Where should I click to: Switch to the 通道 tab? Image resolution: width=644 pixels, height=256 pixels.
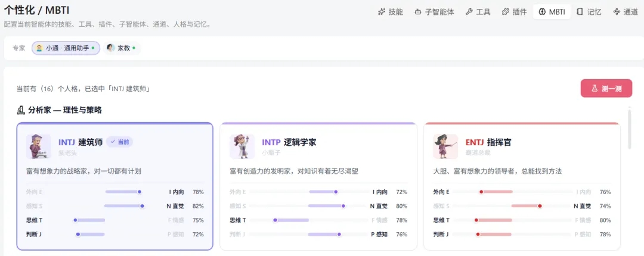pyautogui.click(x=625, y=12)
